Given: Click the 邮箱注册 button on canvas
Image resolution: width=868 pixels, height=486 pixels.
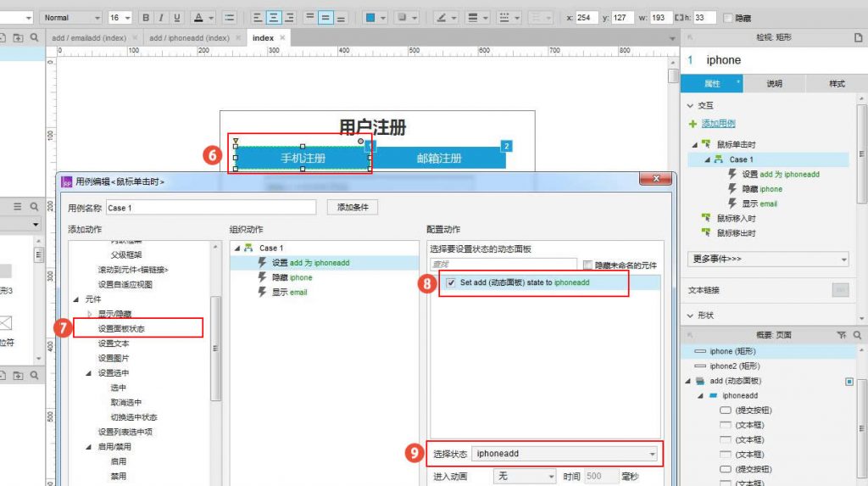Looking at the screenshot, I should click(x=439, y=159).
